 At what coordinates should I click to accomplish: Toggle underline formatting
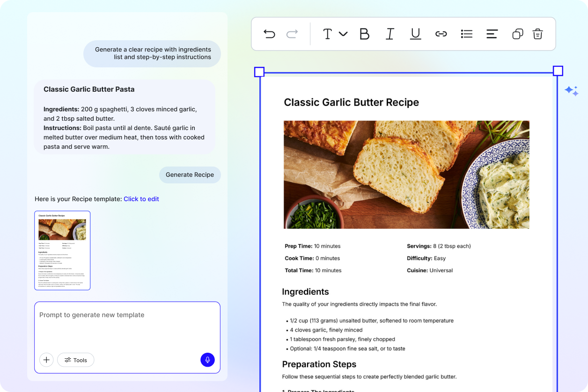click(x=415, y=34)
